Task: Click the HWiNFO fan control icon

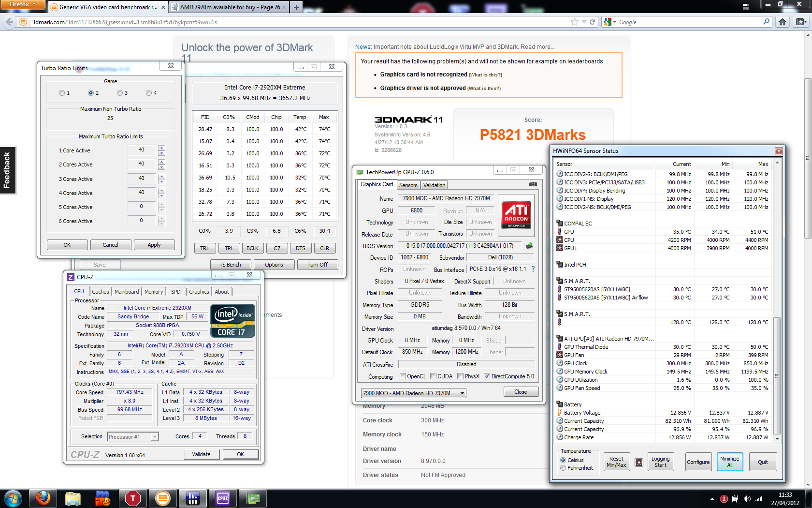Action: (x=639, y=462)
